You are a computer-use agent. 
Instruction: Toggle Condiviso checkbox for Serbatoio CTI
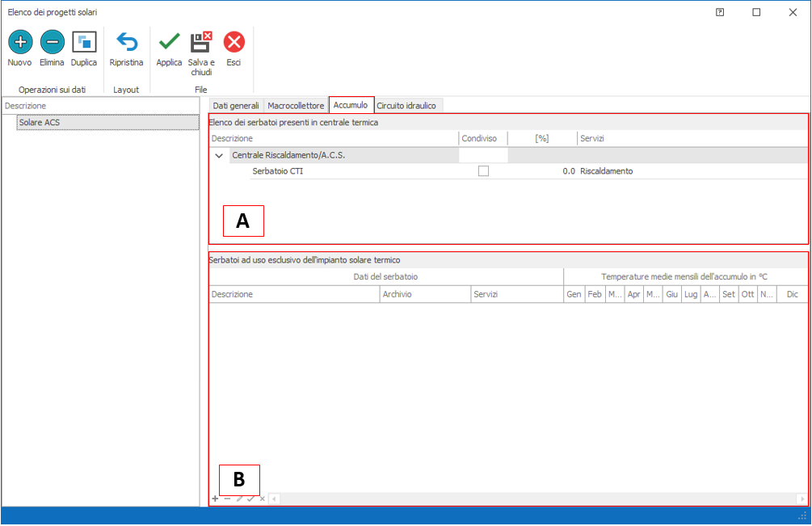(483, 171)
